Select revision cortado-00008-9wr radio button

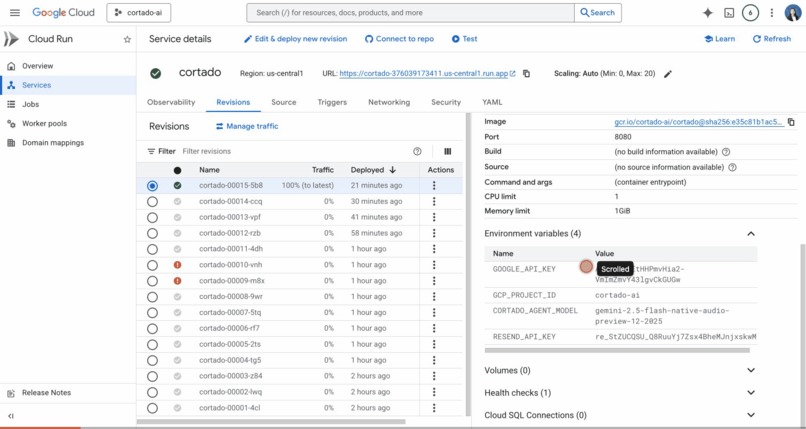(152, 297)
